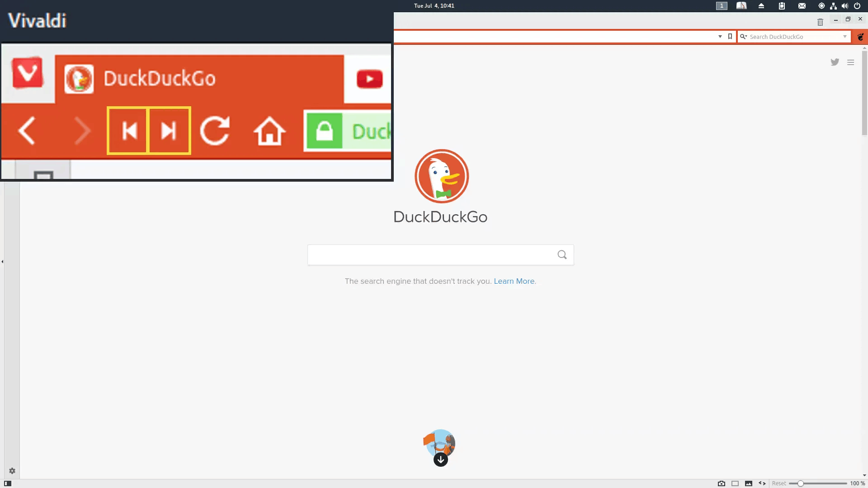The image size is (868, 488).
Task: Click the scrollbar down arrow
Action: [x=864, y=475]
